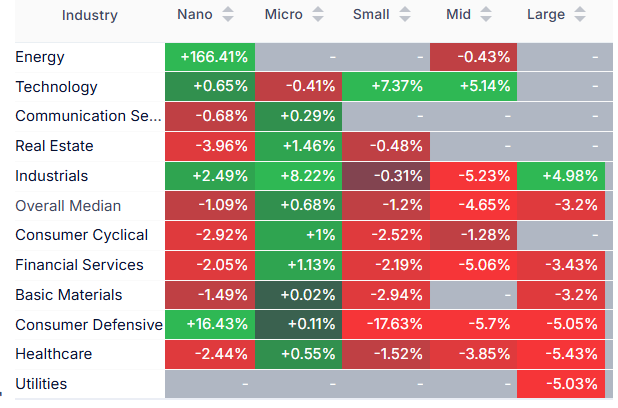Select Industrials Large +4.98% cell
Screen dimensions: 618x408
[x=562, y=176]
